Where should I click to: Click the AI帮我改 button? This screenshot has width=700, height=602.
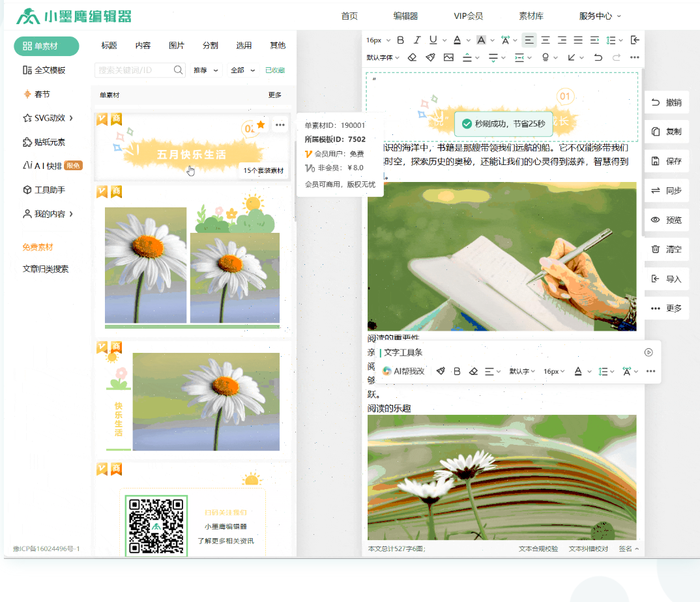point(403,371)
